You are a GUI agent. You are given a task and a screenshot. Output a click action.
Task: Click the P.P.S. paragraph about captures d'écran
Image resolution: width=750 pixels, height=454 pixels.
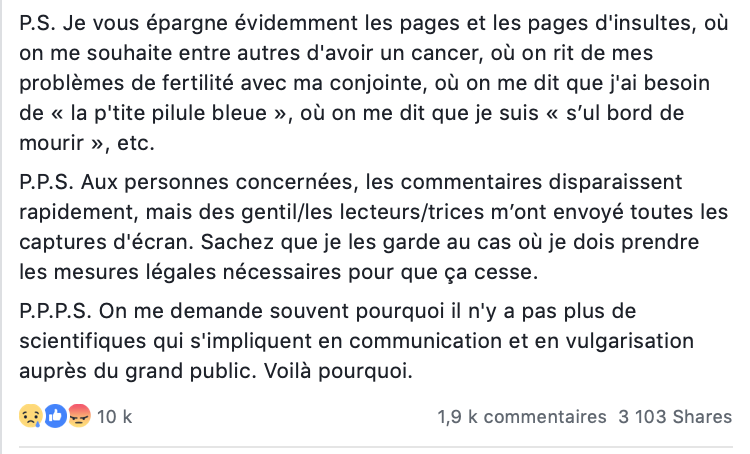374,227
